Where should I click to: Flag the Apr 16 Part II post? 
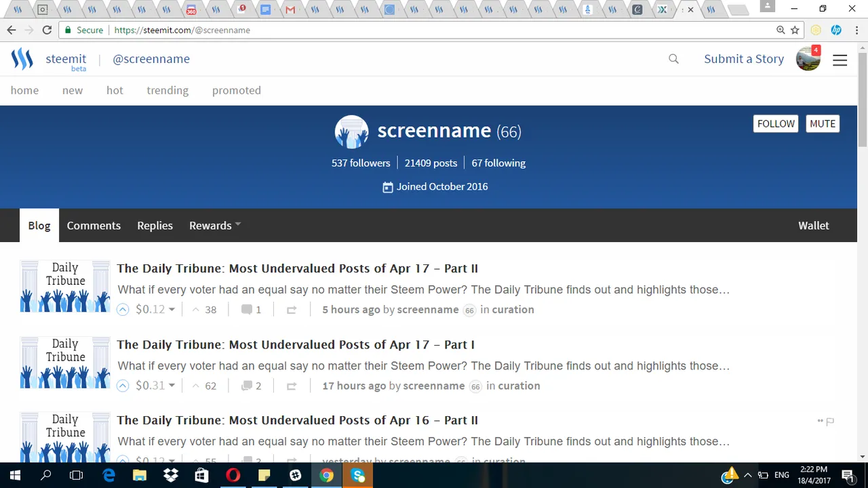[x=830, y=422]
